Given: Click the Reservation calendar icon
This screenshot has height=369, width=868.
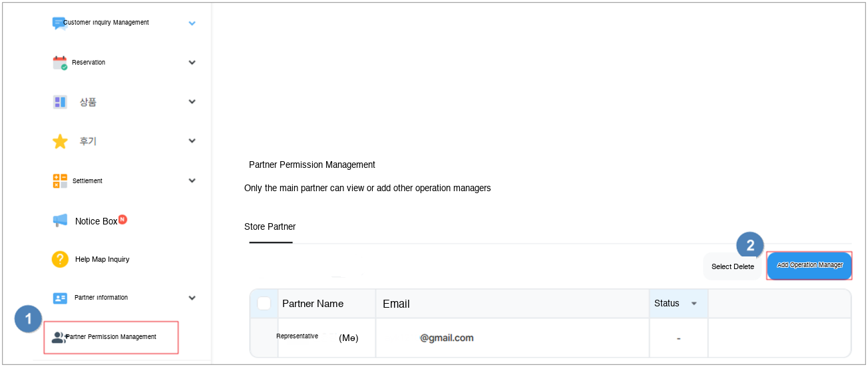Looking at the screenshot, I should (x=60, y=63).
